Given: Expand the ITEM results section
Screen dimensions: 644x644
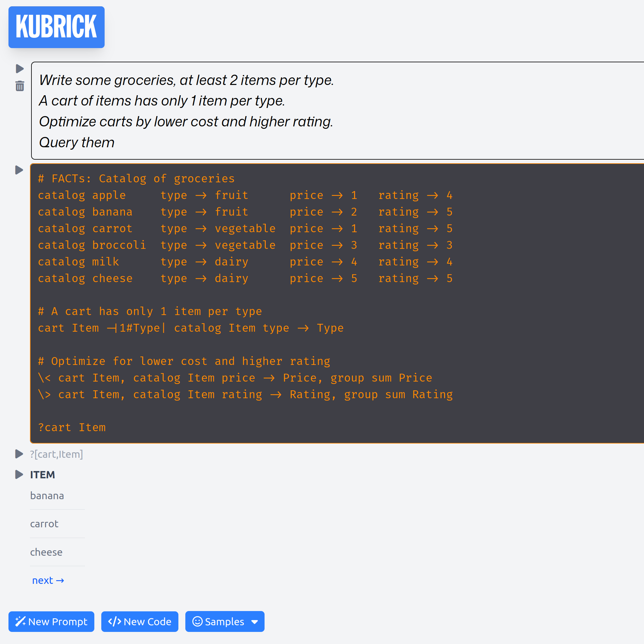Looking at the screenshot, I should (19, 475).
